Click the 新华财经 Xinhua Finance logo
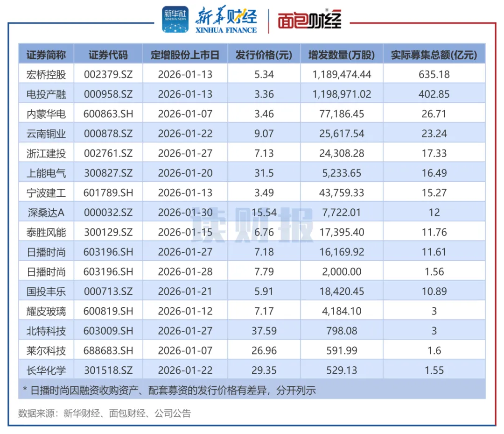The image size is (504, 434). coord(226,20)
